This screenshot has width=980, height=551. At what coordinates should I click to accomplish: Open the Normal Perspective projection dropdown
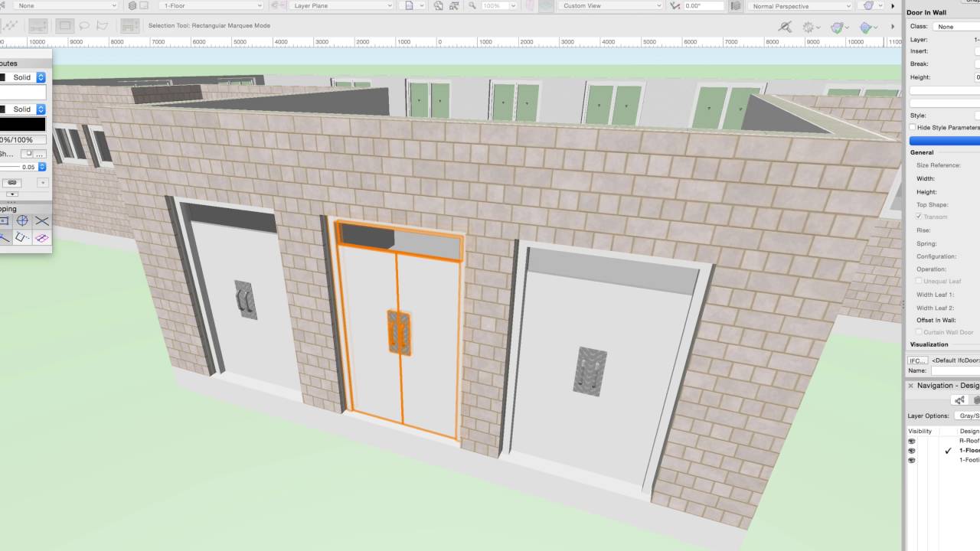[x=799, y=5]
